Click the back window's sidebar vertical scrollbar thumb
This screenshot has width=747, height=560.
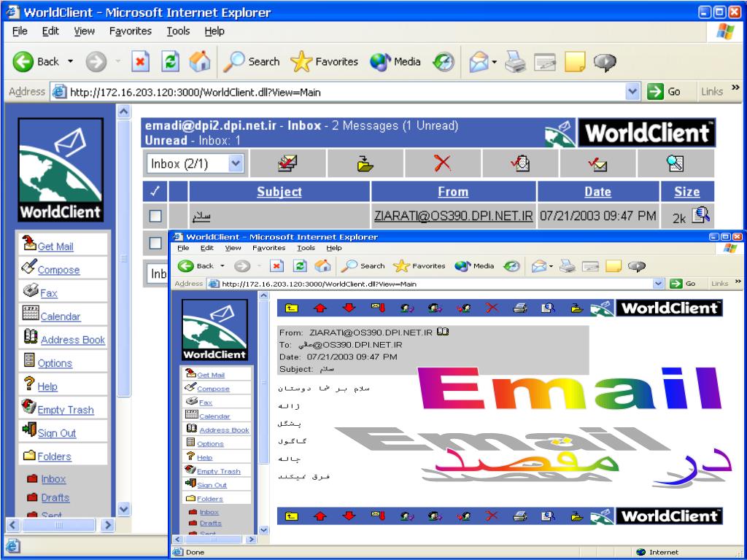124,258
